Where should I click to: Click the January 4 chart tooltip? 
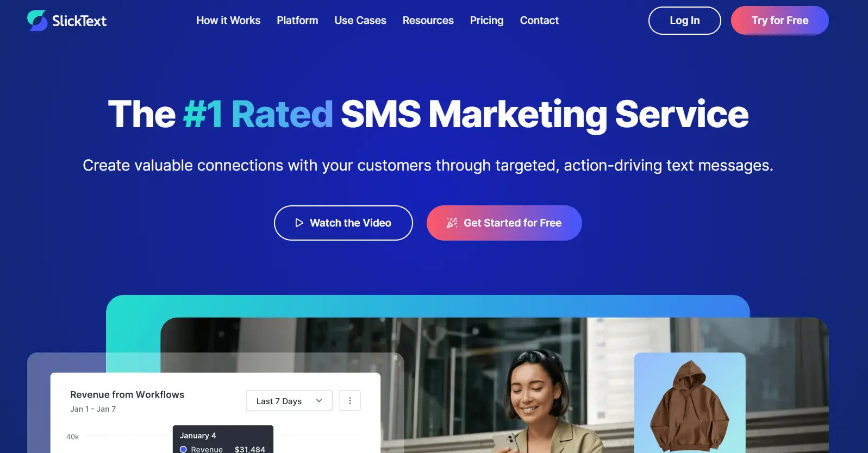223,439
